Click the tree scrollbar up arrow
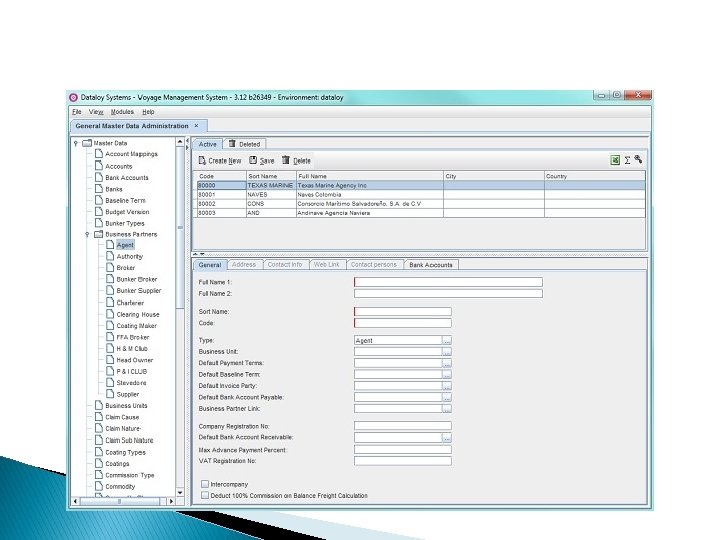Image resolution: width=720 pixels, height=540 pixels. point(180,141)
